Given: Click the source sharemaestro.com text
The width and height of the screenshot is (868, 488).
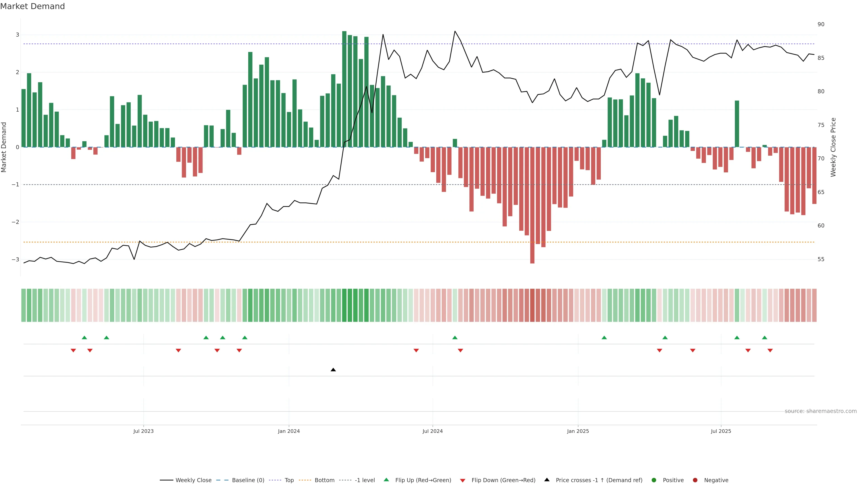Looking at the screenshot, I should coord(821,411).
